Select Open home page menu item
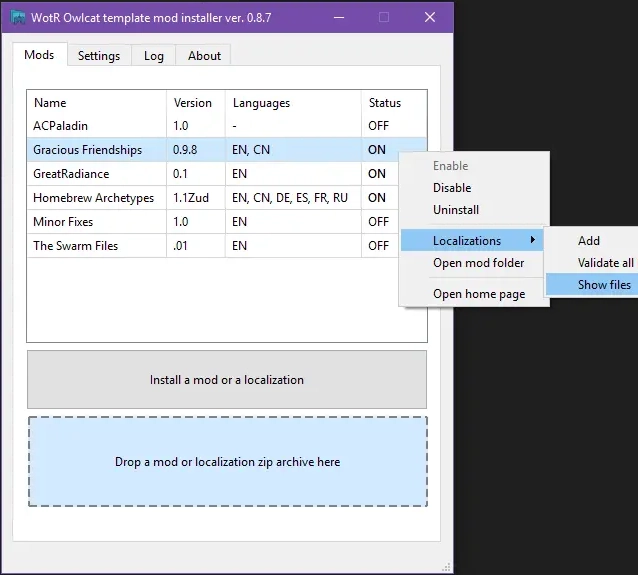This screenshot has height=575, width=638. click(x=479, y=294)
